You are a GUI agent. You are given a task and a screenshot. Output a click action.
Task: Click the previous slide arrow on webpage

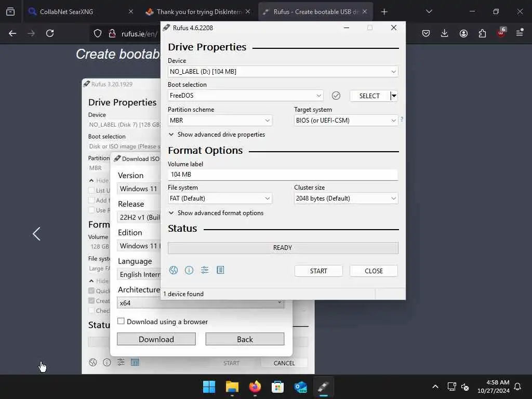[x=36, y=234]
